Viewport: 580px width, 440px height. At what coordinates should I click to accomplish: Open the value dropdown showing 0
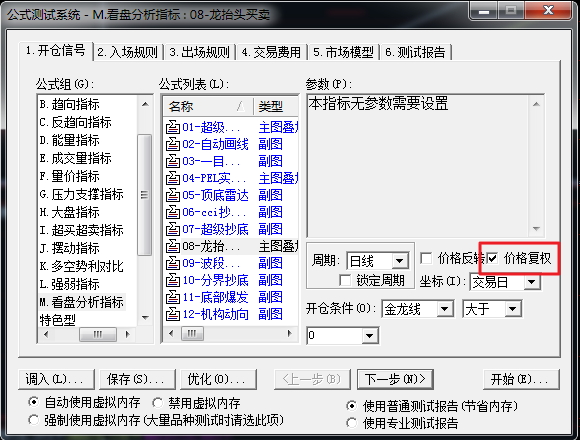pos(369,336)
